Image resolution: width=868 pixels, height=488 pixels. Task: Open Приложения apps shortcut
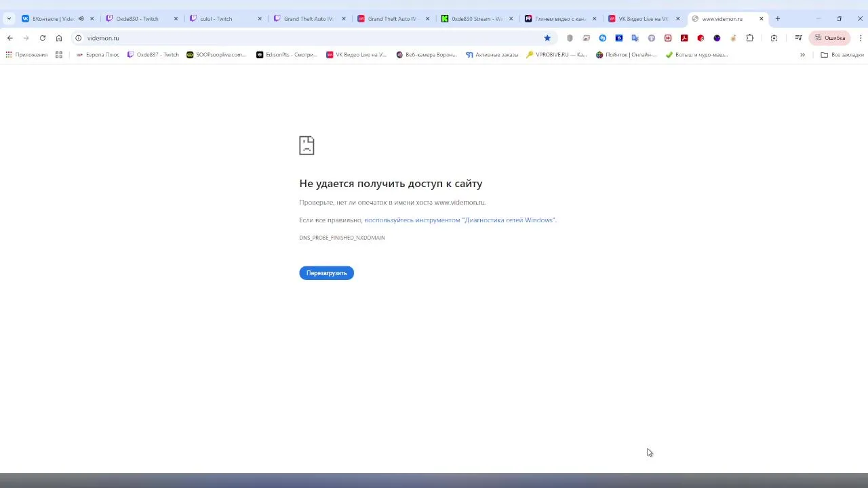coord(27,55)
